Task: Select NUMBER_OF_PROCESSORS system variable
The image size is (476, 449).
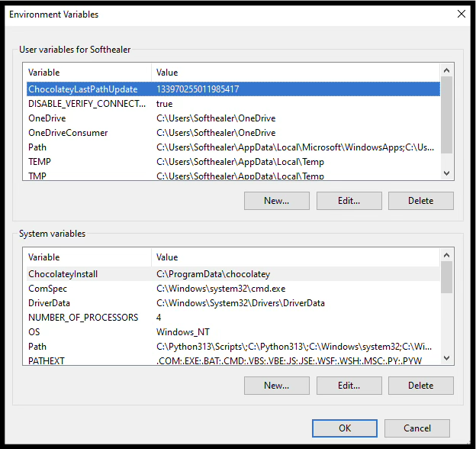Action: click(83, 318)
